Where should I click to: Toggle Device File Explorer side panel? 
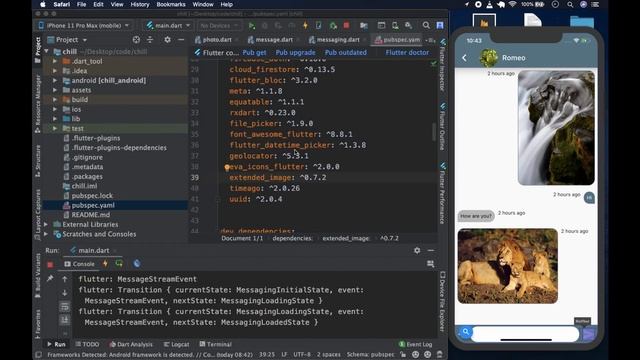pyautogui.click(x=442, y=301)
